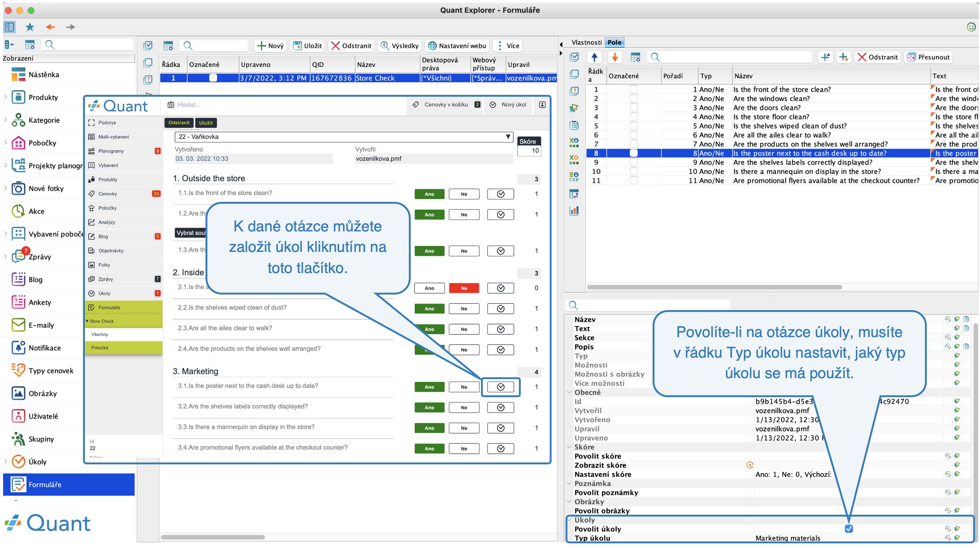Expand Zprávy in the sidebar tree

point(5,257)
